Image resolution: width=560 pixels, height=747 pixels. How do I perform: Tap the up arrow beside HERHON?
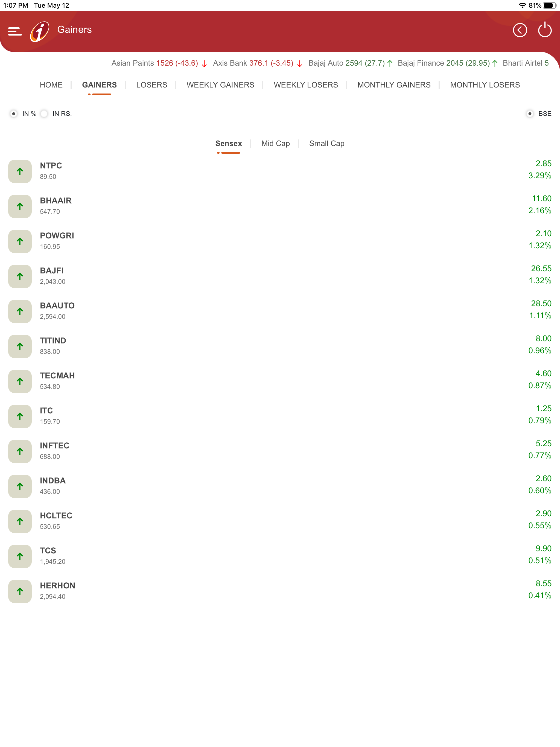tap(20, 591)
